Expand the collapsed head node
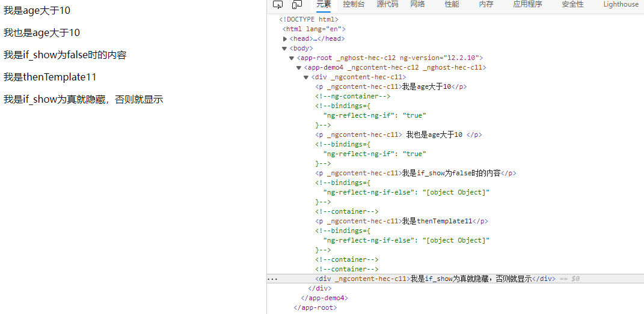The image size is (644, 314). click(x=285, y=39)
